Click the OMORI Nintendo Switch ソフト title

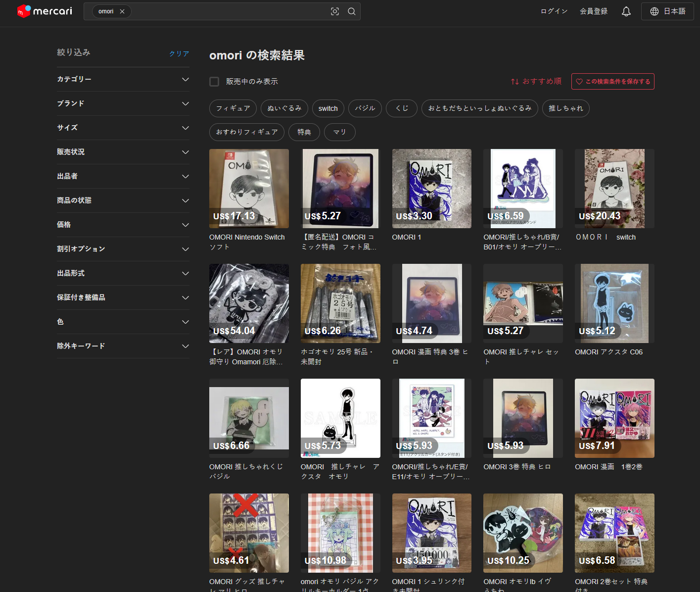click(247, 242)
